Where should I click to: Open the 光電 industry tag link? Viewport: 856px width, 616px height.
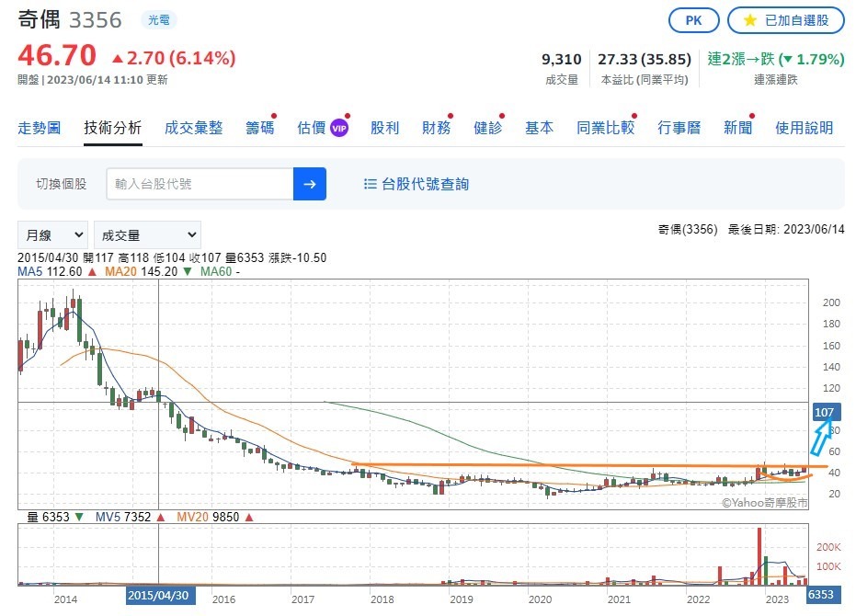point(155,19)
